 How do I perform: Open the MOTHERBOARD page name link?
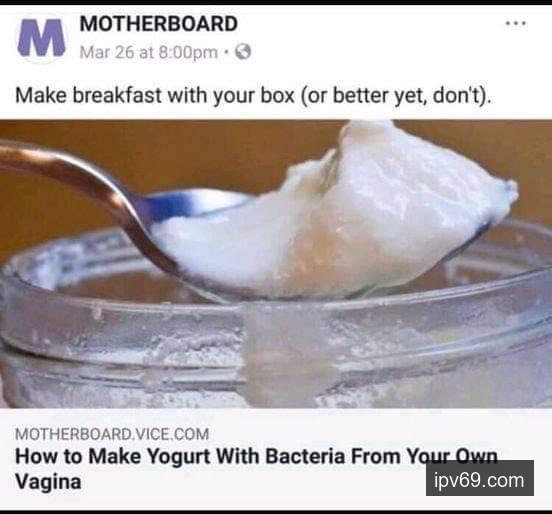point(158,24)
